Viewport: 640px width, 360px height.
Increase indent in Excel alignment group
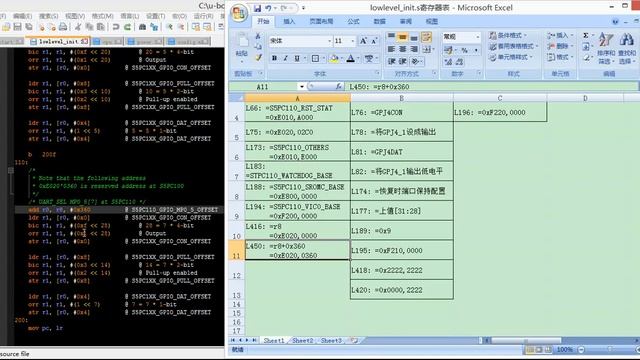(403, 61)
